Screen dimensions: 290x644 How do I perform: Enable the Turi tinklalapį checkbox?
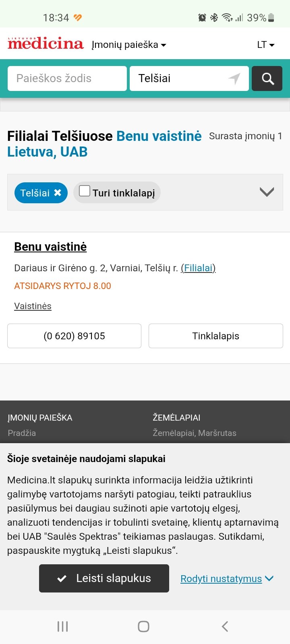[x=85, y=191]
